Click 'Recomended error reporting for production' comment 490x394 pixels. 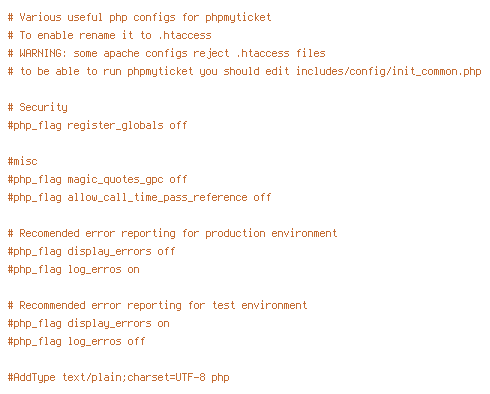172,233
